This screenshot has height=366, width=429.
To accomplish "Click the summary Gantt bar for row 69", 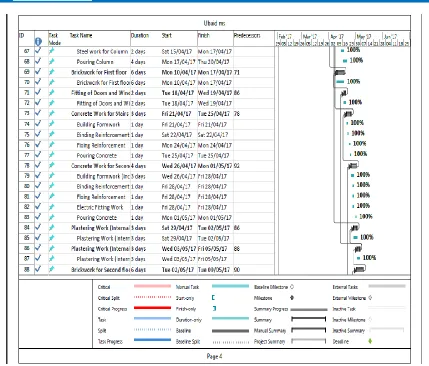I will point(340,72).
